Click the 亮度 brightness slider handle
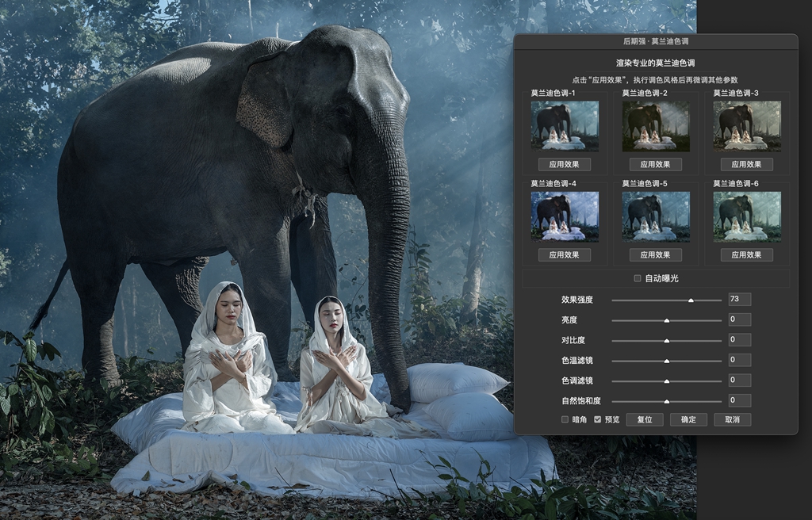 [x=666, y=320]
